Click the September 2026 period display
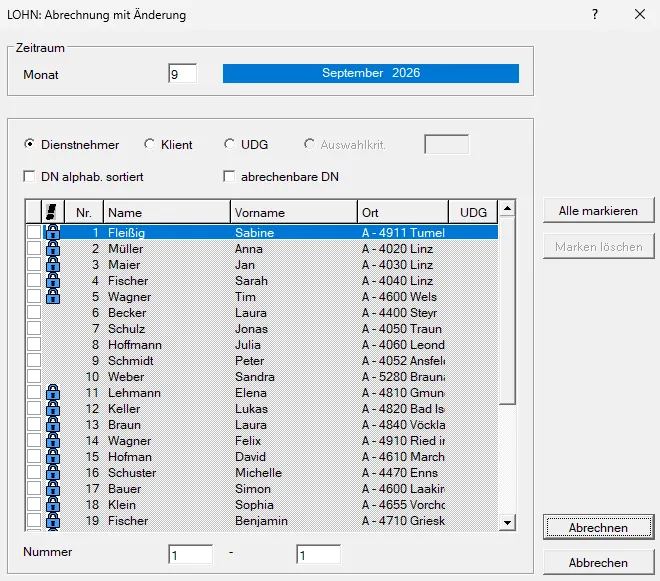The height and width of the screenshot is (581, 660). point(371,73)
